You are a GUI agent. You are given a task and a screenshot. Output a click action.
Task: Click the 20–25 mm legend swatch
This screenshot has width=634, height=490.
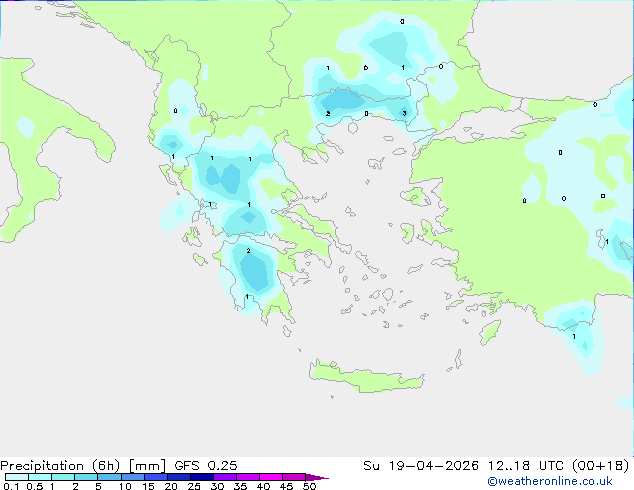tap(179, 477)
